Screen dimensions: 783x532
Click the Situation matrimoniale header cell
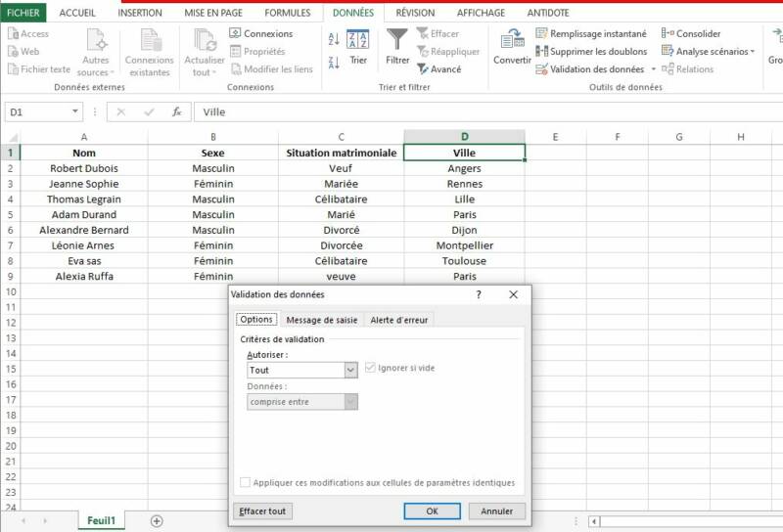click(341, 153)
